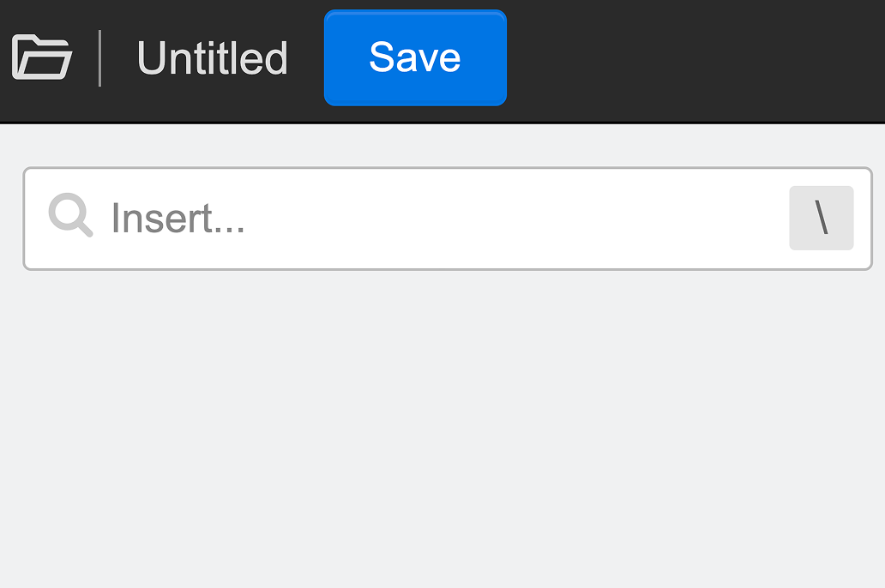
Task: Click the gray backslash hint in the Insert box
Action: pyautogui.click(x=822, y=218)
